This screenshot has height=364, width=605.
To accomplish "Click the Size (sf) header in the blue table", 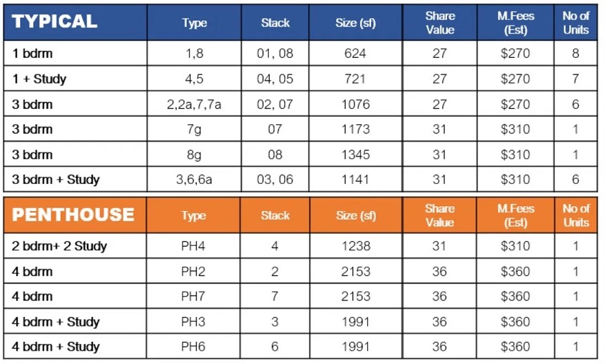I will tap(355, 23).
